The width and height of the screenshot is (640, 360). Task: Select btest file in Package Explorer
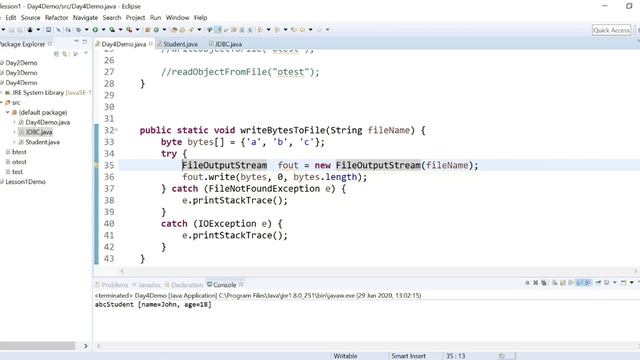click(19, 152)
